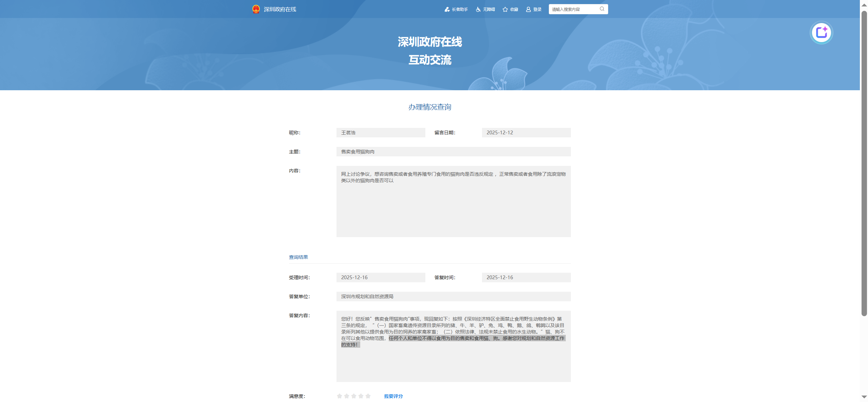The height and width of the screenshot is (402, 868).
Task: Click the 我要评分 rating link
Action: tap(393, 396)
